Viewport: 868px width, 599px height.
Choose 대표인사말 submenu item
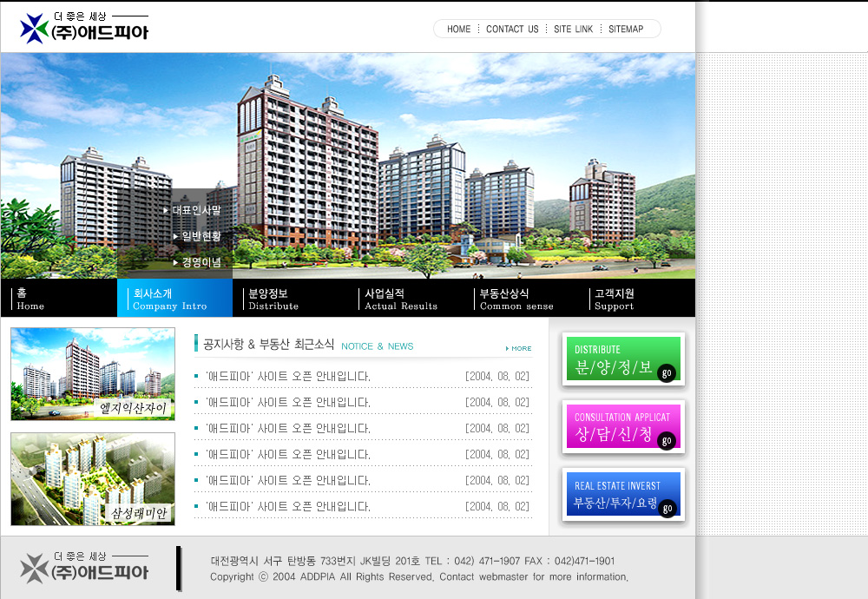coord(196,210)
